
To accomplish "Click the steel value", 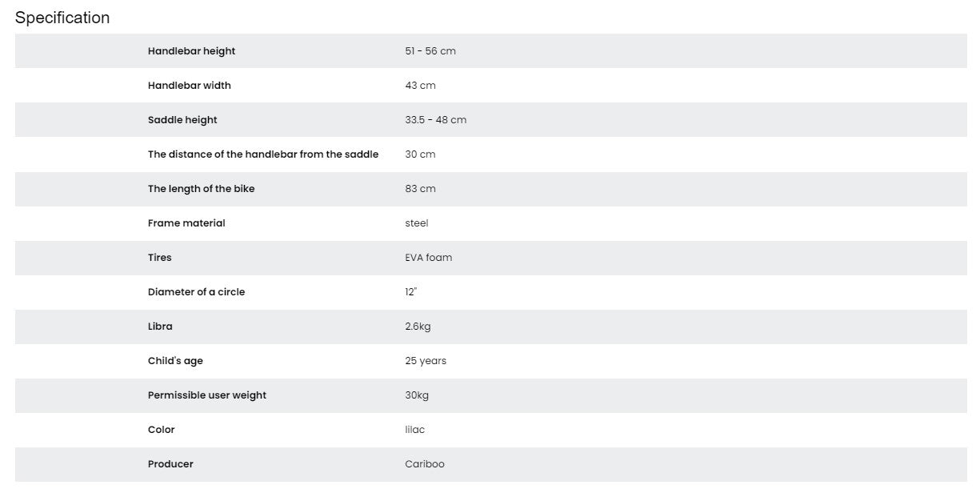I will coord(416,223).
